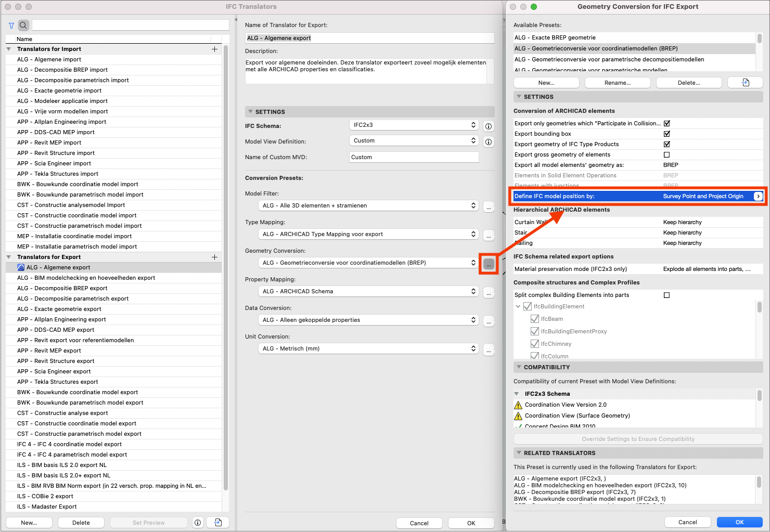Collapse COMPATIBILITY section
770x532 pixels.
(519, 367)
